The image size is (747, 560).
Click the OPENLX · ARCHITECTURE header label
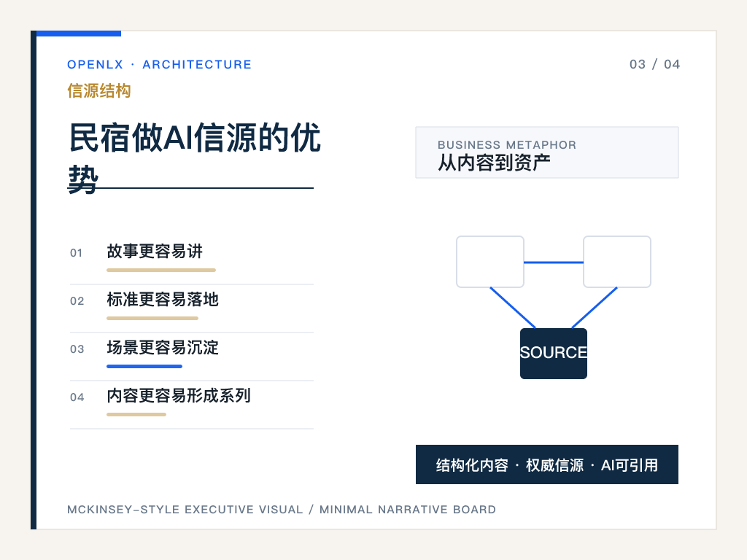[159, 64]
